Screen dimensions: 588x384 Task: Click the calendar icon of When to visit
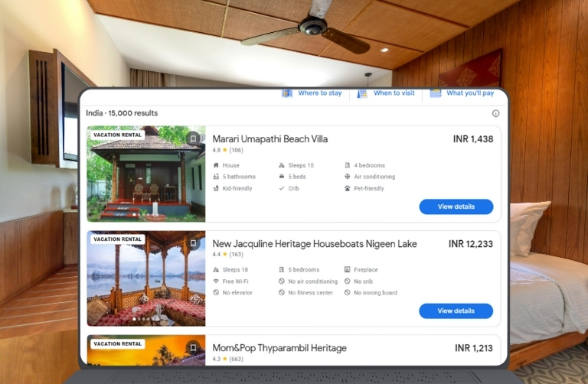[x=362, y=93]
